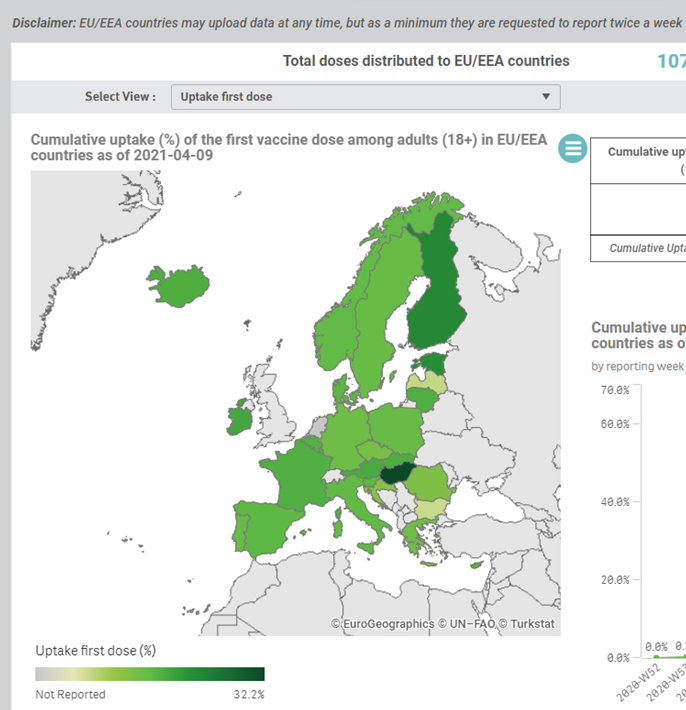Open the Select View dropdown
This screenshot has height=710, width=686.
coord(365,97)
